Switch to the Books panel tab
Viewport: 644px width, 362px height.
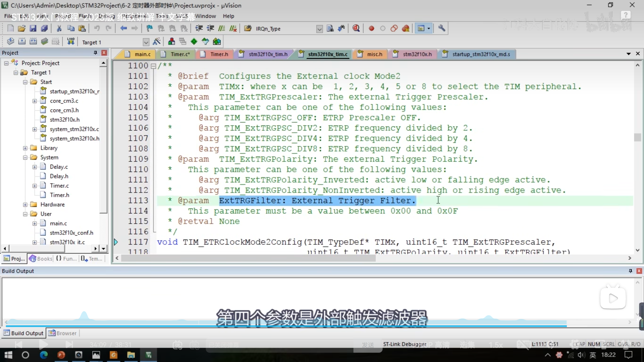tap(41, 259)
